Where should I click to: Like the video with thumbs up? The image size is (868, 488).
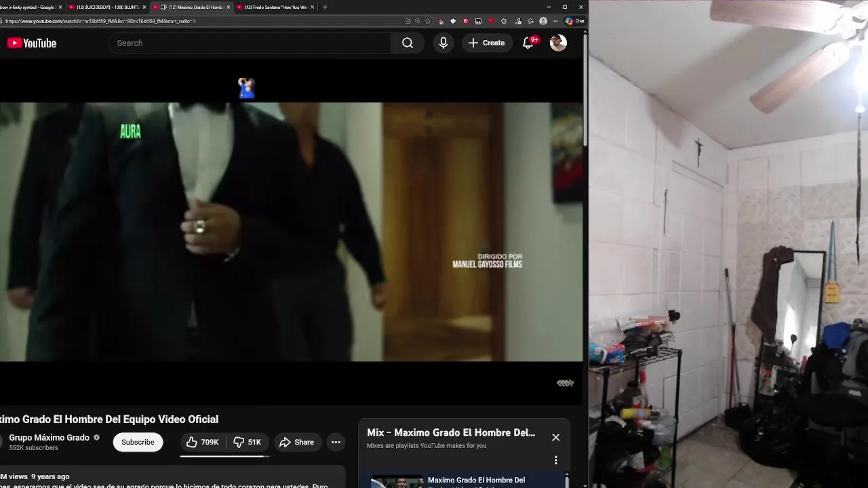203,442
